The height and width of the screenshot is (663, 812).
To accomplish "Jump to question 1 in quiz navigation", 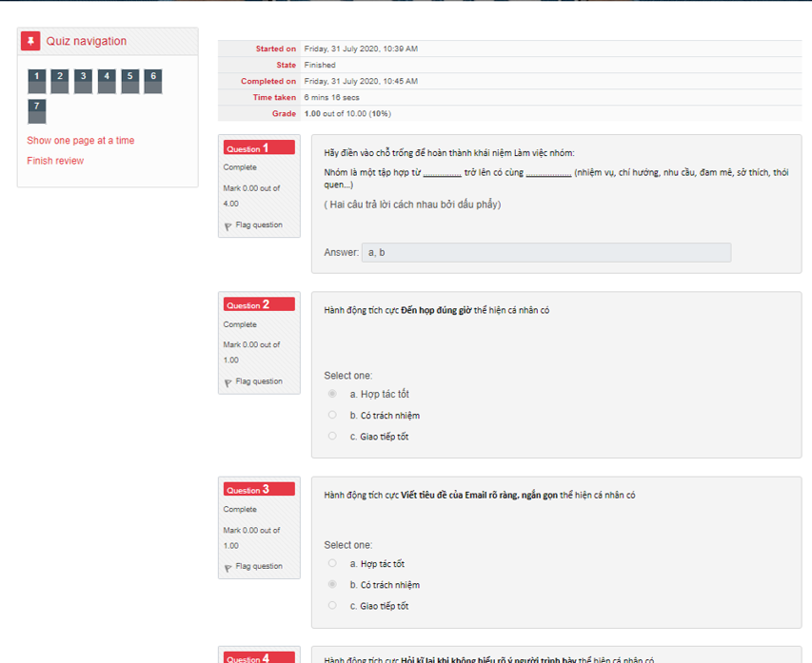I will click(36, 81).
